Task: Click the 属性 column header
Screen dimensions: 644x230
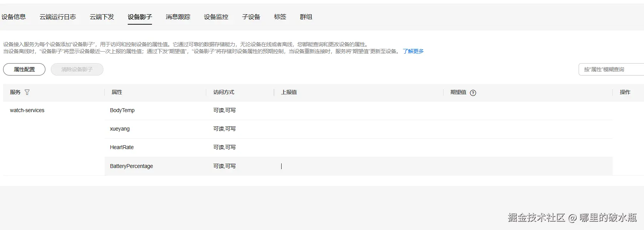Action: coord(117,92)
